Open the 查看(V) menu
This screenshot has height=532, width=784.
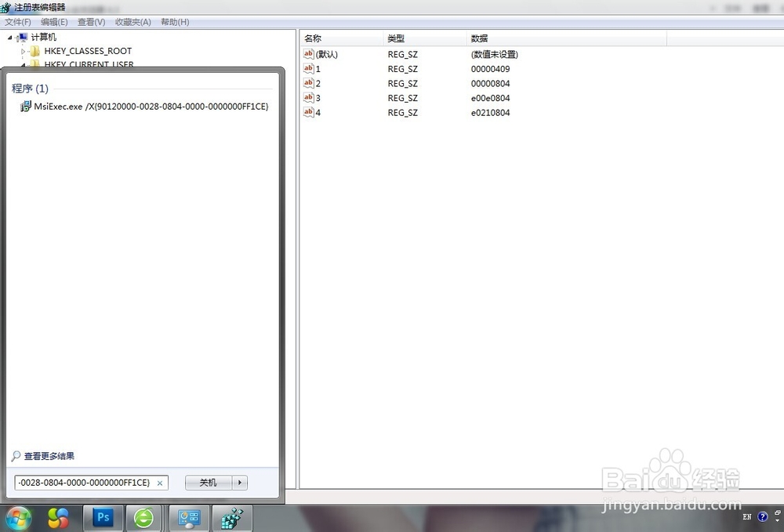click(x=92, y=22)
